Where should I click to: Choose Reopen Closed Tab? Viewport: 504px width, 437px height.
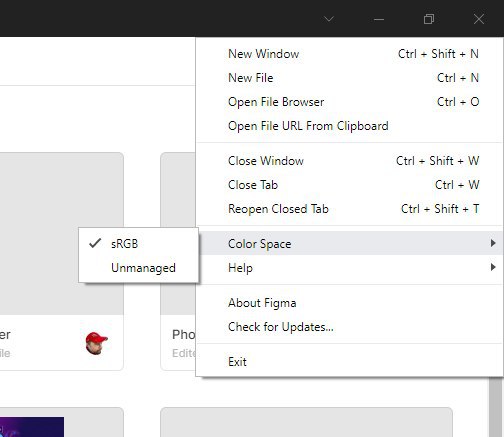(349, 209)
